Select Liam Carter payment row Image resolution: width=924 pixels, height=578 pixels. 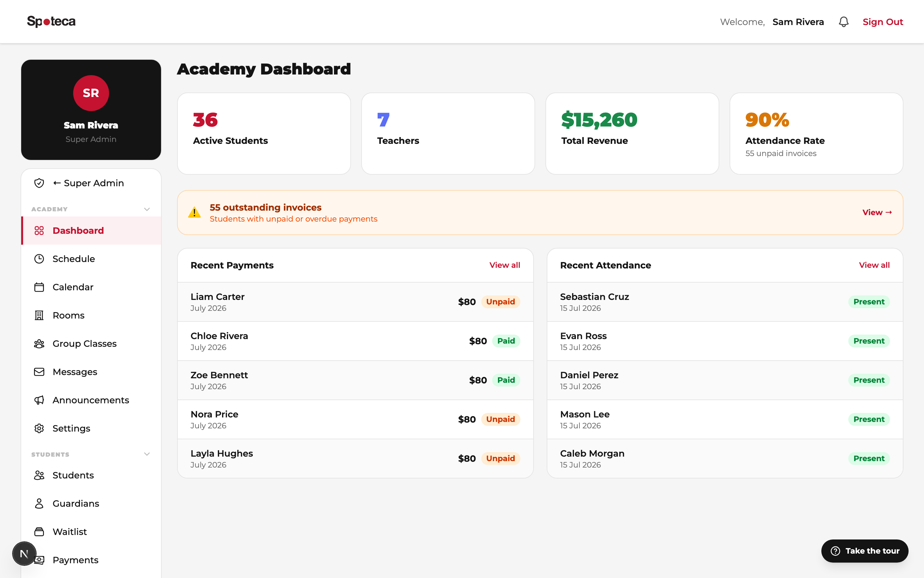point(355,302)
